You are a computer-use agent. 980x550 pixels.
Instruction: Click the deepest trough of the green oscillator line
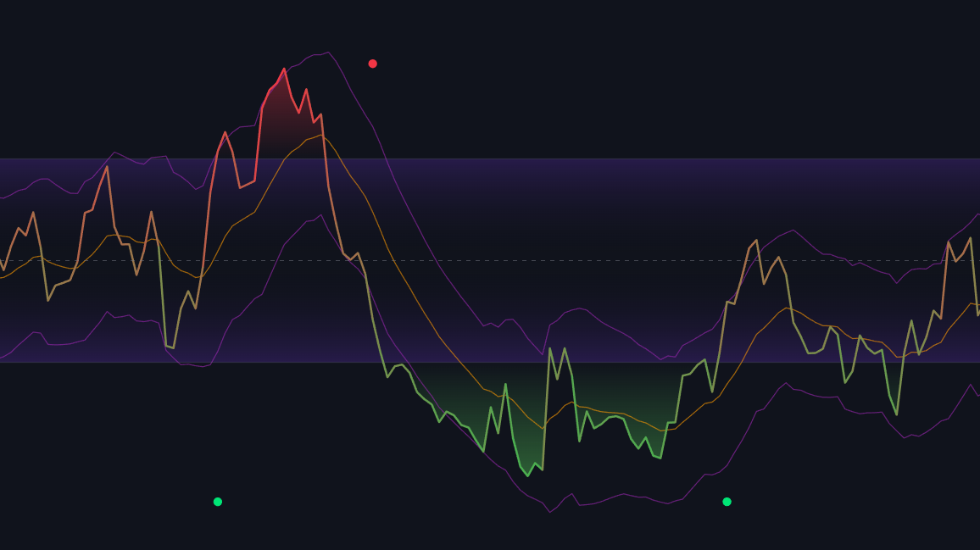pyautogui.click(x=528, y=475)
